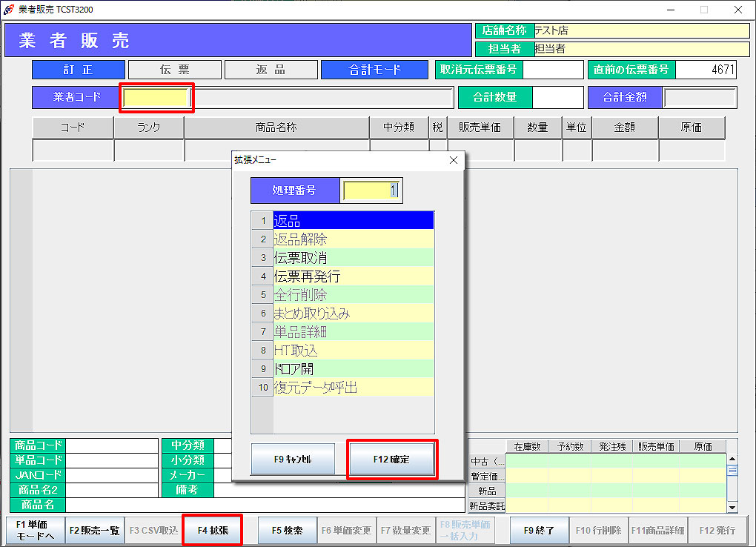Viewport: 756px width, 547px height.
Task: Open F2 販売一覧 list
Action: point(95,531)
